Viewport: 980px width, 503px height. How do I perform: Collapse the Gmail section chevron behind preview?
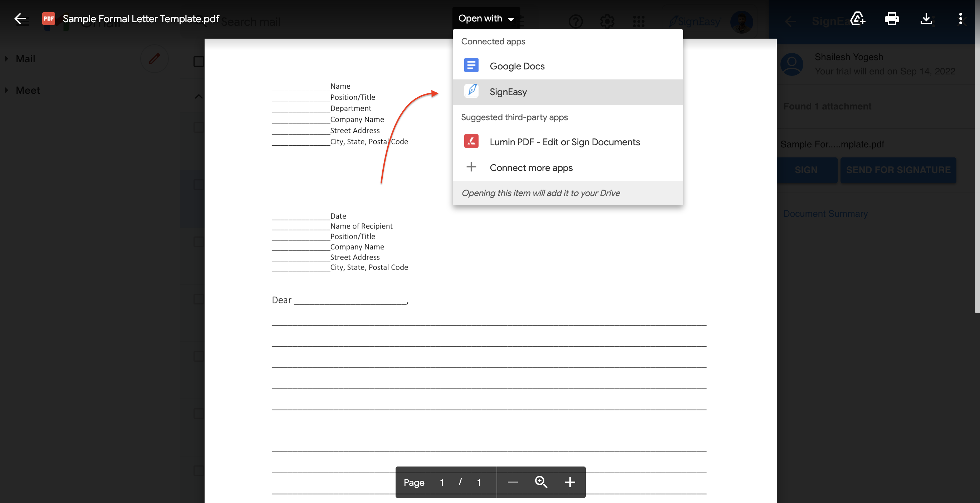click(199, 96)
